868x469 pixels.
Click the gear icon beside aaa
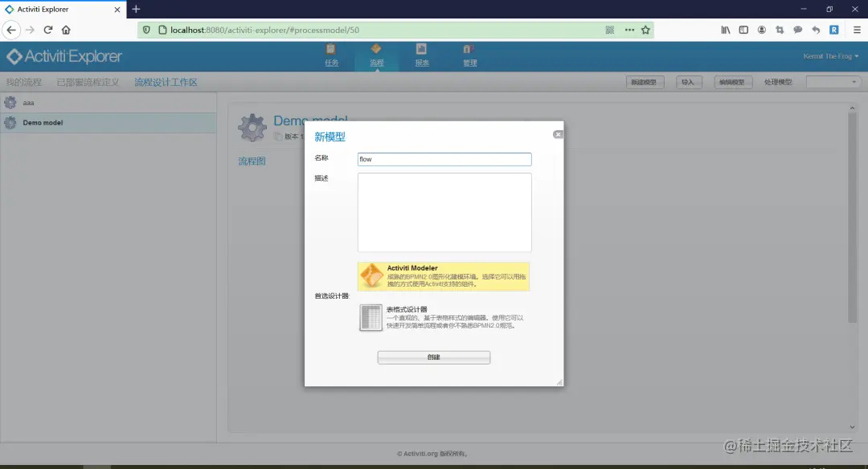pyautogui.click(x=10, y=102)
